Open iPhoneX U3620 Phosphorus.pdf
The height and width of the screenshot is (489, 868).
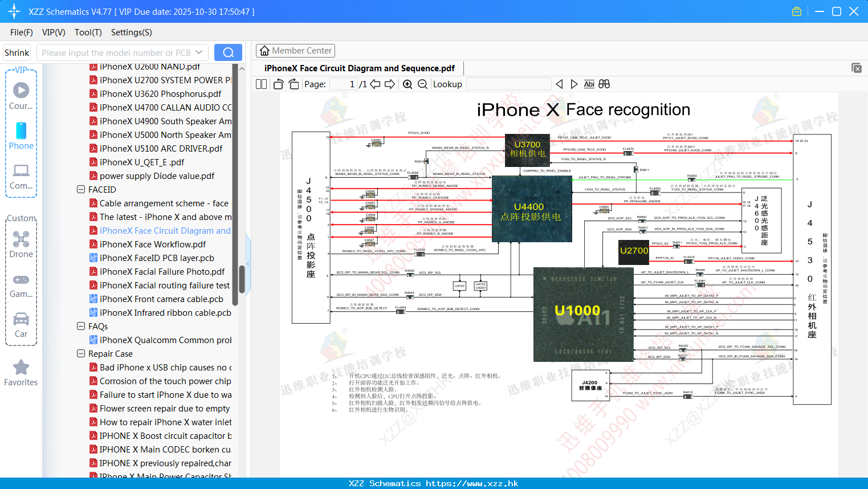click(x=155, y=94)
